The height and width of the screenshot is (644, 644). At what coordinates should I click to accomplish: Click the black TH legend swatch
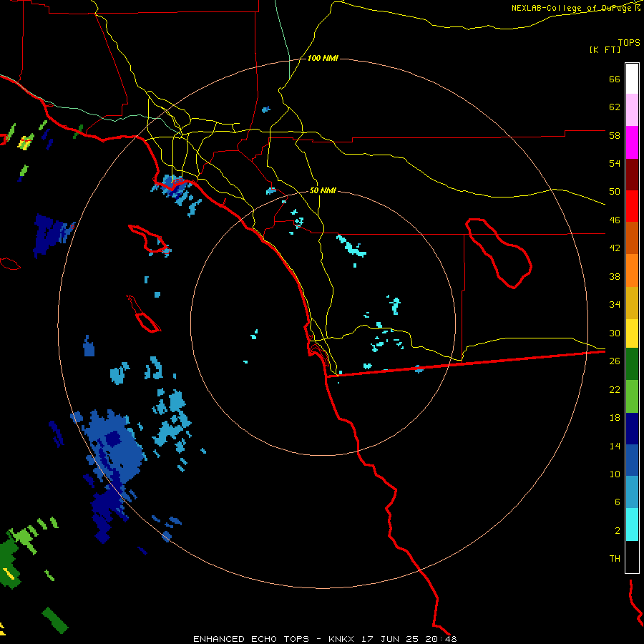(632, 557)
